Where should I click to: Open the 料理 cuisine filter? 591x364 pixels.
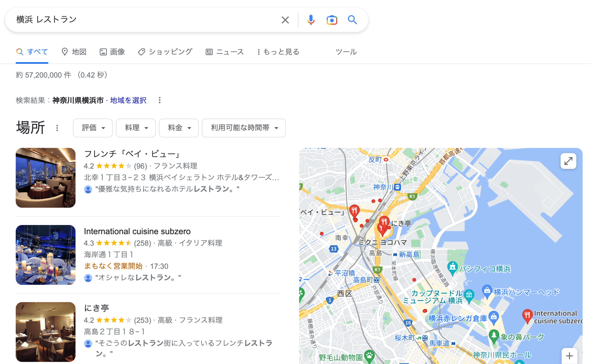coord(135,128)
